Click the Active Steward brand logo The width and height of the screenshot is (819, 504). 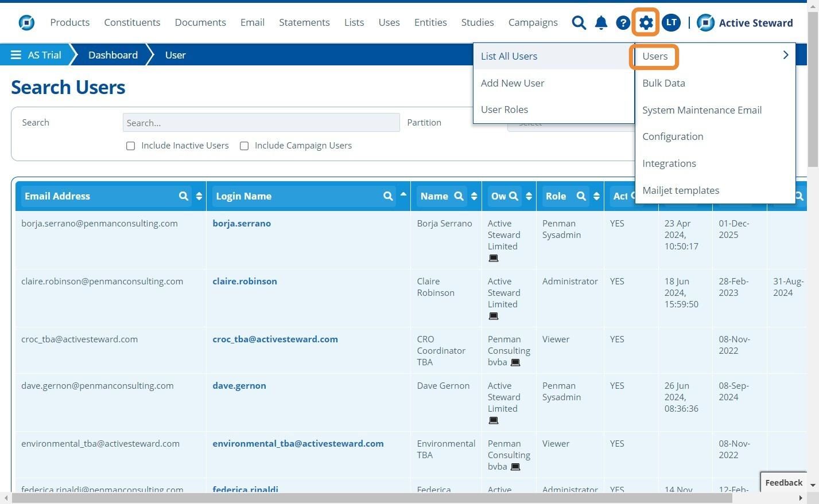(745, 22)
